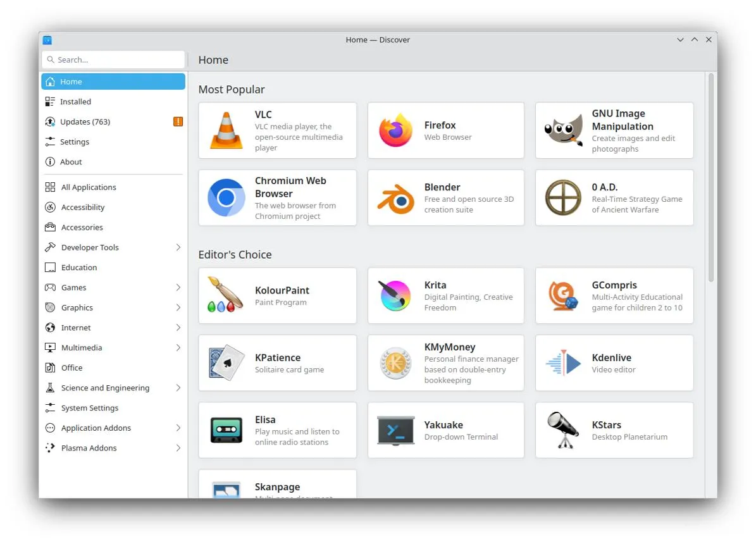Click the Skanpage app icon
Screen dimensions: 756x544
226,490
